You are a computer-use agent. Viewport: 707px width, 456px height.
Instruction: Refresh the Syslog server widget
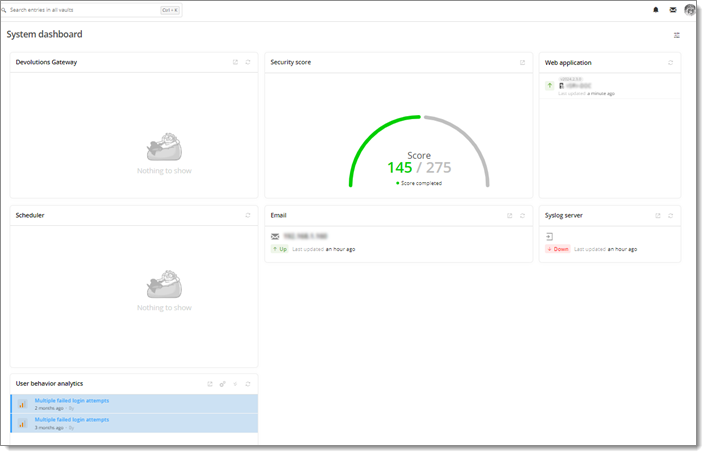click(670, 215)
